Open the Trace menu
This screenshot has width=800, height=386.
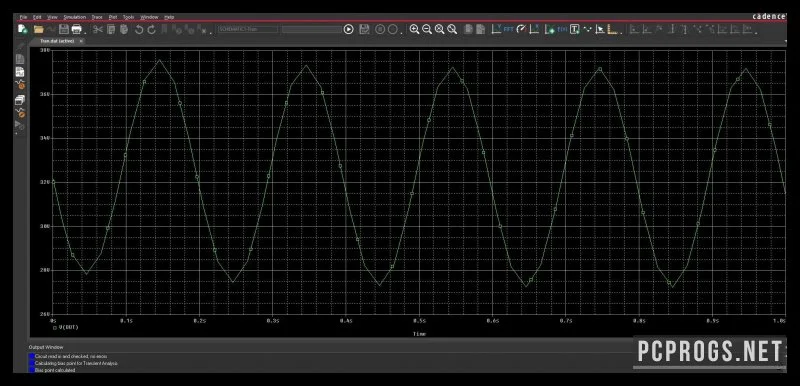tap(97, 17)
